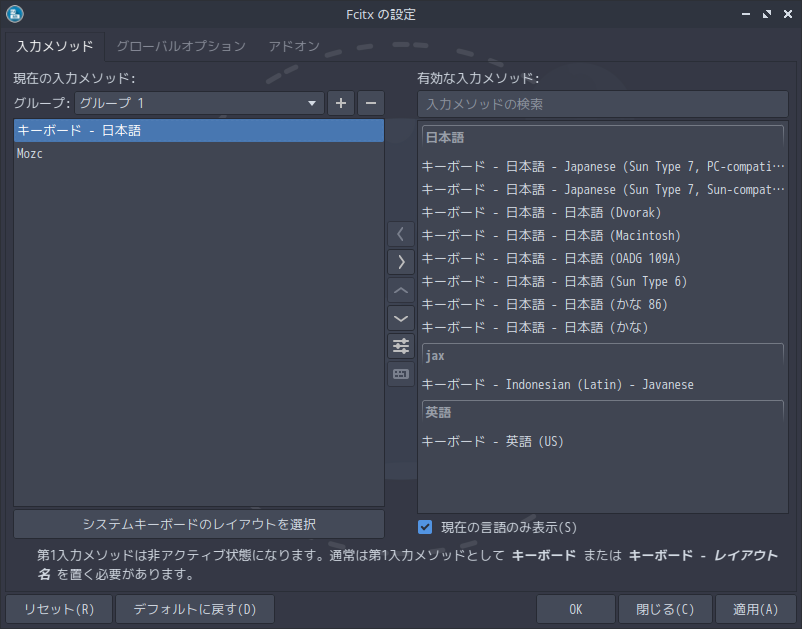
Task: Click the keyboard layout icon button
Action: (x=401, y=374)
